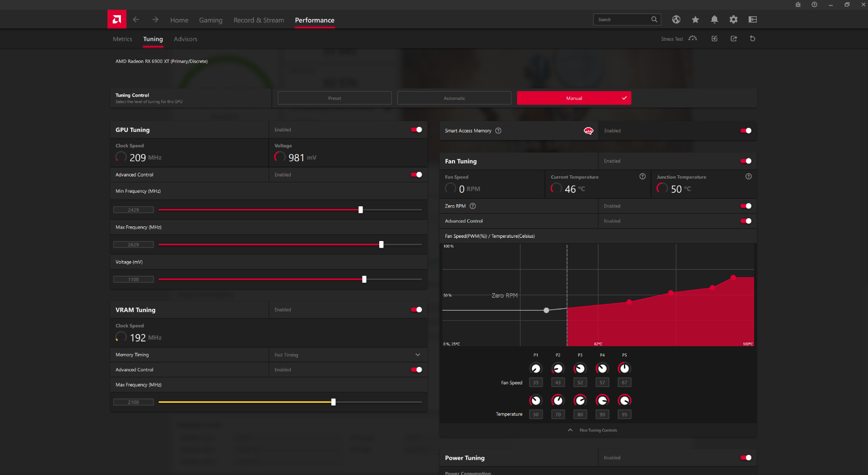Screen dimensions: 868x475
Task: Turn off Smart Access Memory toggle
Action: point(746,131)
